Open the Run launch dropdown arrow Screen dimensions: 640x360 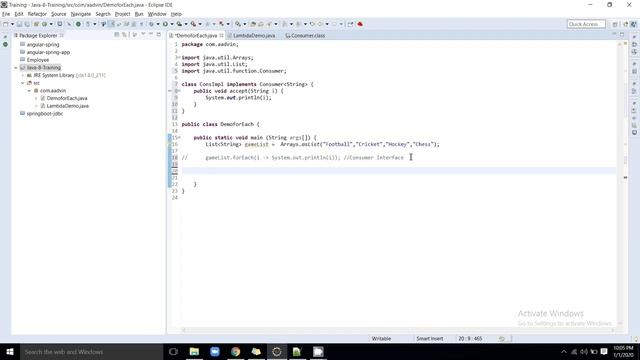click(172, 24)
